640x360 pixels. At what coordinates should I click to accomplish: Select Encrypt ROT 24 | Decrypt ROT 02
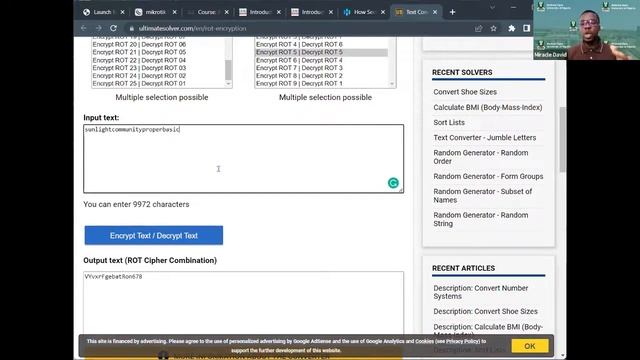pyautogui.click(x=139, y=76)
